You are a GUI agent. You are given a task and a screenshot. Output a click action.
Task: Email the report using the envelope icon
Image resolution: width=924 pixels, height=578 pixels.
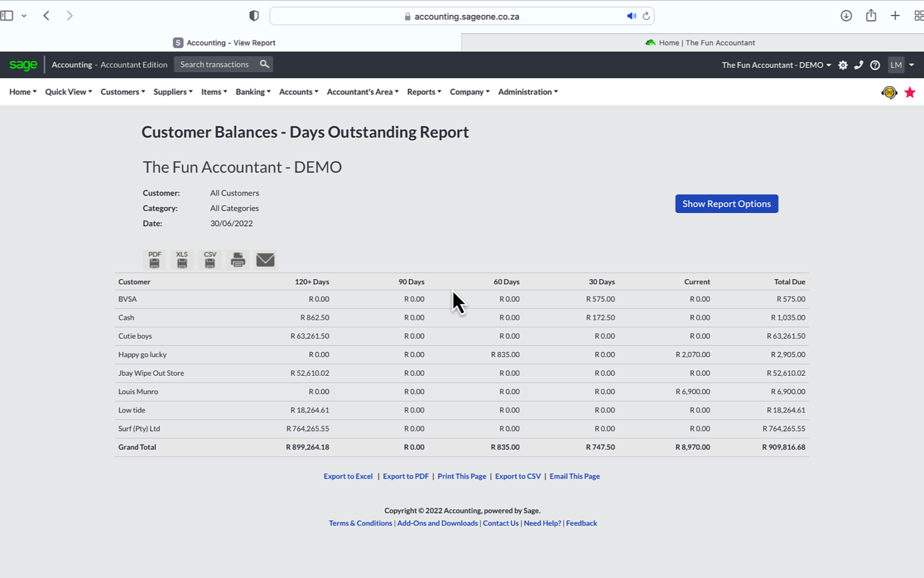(x=265, y=259)
